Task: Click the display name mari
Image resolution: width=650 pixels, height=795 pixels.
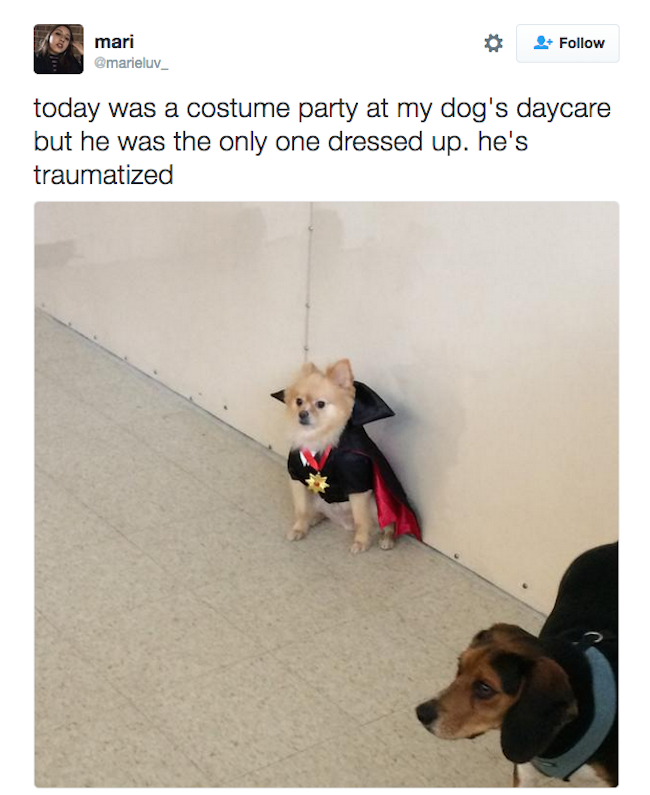Action: coord(114,42)
